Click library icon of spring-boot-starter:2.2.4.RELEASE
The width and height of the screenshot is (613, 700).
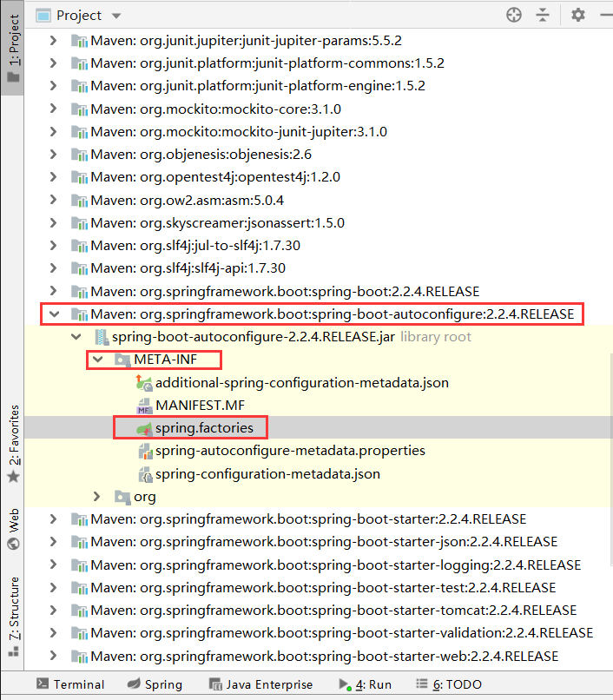[x=80, y=519]
